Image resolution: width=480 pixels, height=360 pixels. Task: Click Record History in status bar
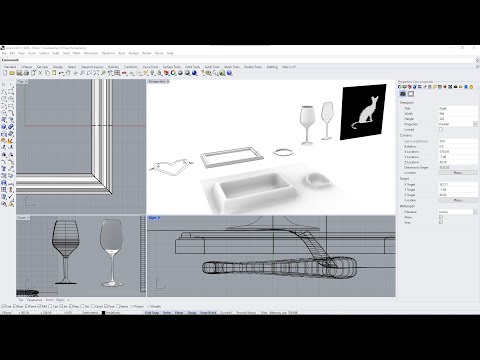click(x=246, y=313)
